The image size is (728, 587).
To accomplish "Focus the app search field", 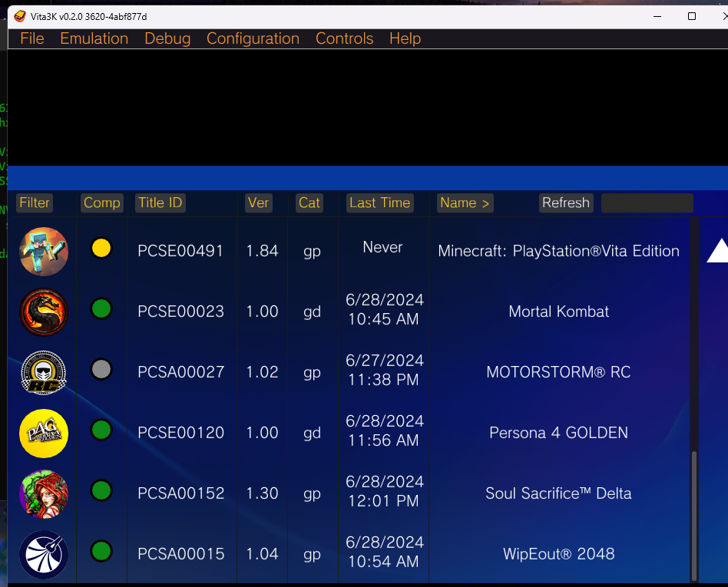I will click(647, 203).
